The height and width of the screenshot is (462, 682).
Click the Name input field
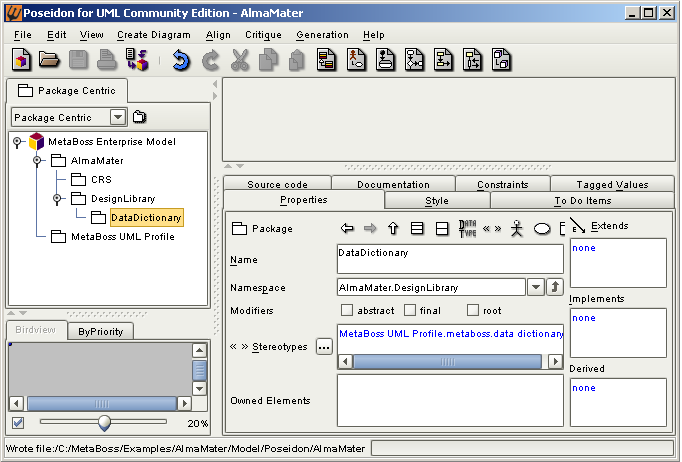450,259
